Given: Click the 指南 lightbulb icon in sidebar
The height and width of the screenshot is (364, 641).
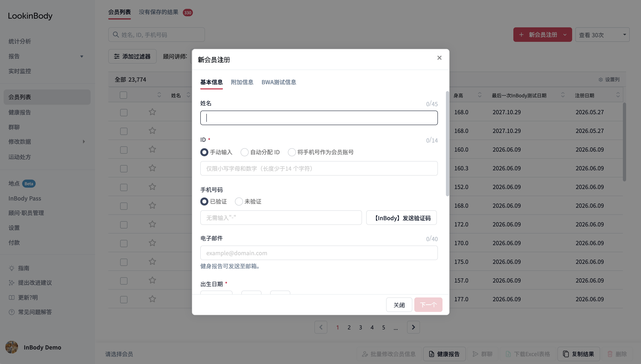Looking at the screenshot, I should click(11, 268).
